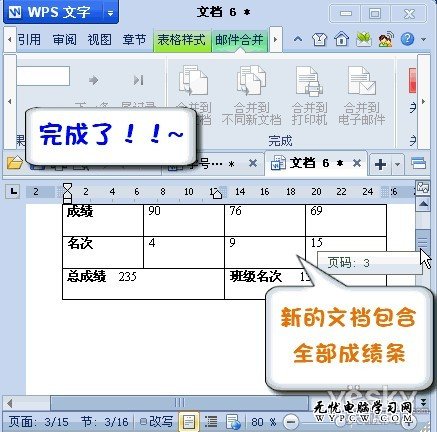Viewport: 437px width, 432px height.
Task: Open the 审阅 ribbon tab
Action: pos(64,40)
